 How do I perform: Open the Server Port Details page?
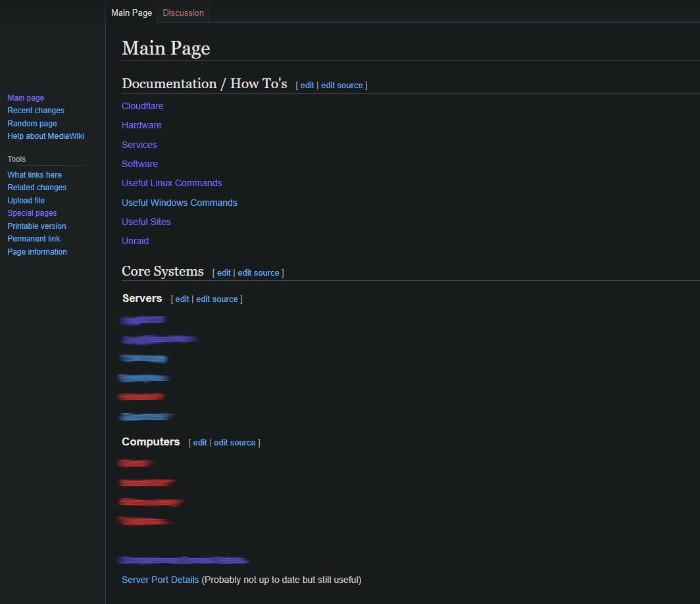point(161,580)
